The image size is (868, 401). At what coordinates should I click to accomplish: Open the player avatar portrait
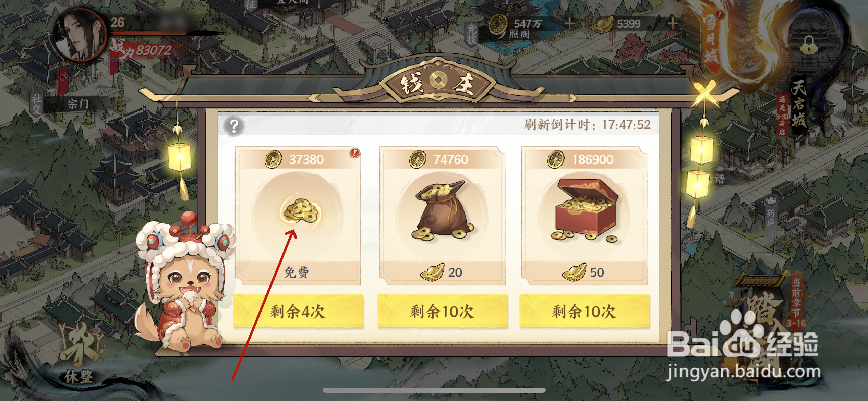81,35
